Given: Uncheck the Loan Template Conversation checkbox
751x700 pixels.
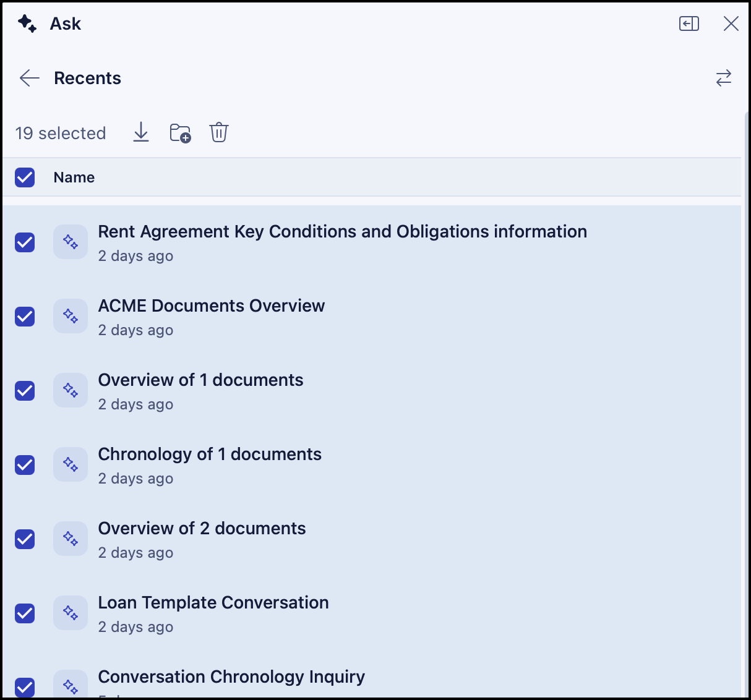Looking at the screenshot, I should [25, 613].
